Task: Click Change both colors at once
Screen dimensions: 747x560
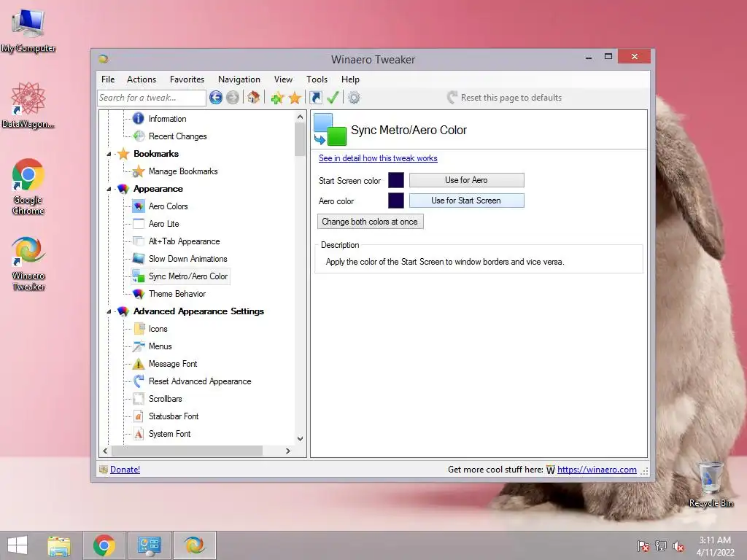Action: click(x=370, y=222)
